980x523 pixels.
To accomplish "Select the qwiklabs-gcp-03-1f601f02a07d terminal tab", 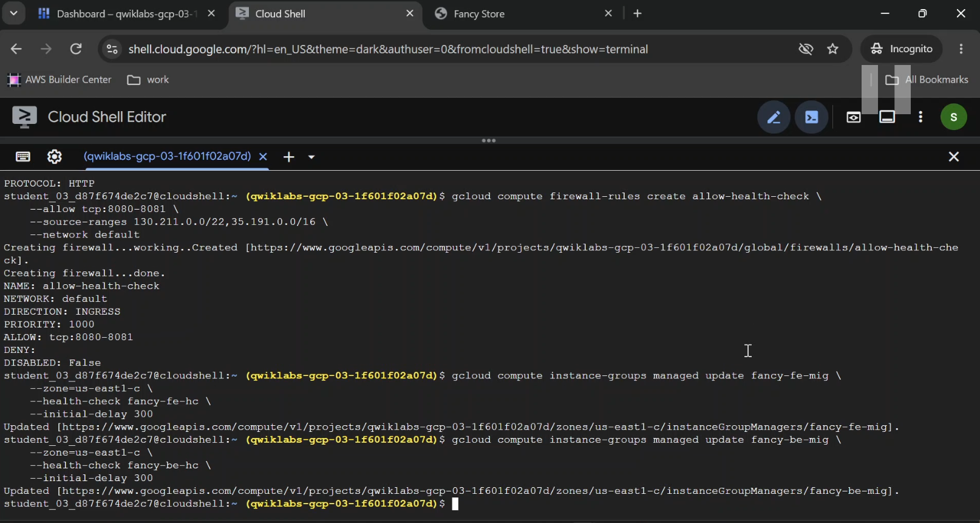I will click(x=167, y=156).
